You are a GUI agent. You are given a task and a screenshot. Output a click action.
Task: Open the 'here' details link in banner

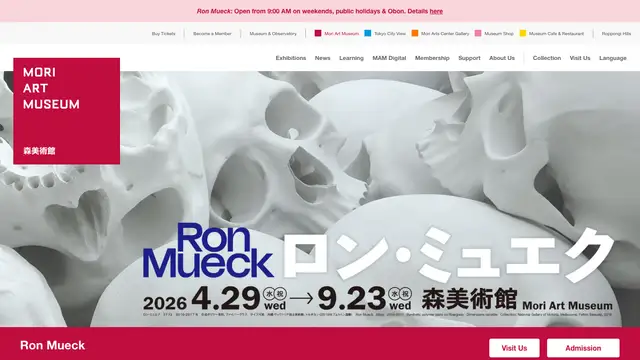(x=436, y=11)
